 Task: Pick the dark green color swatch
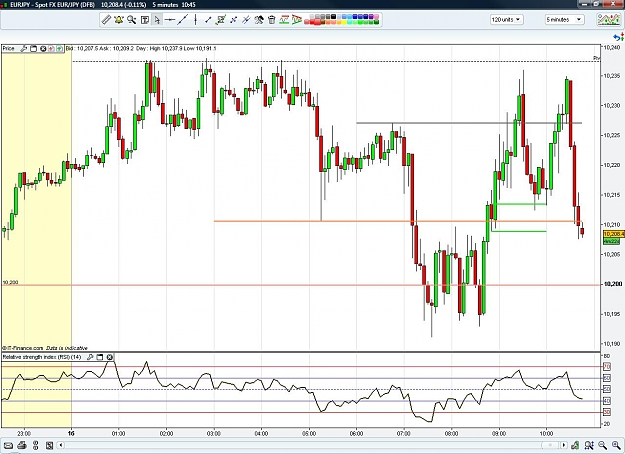click(x=376, y=22)
